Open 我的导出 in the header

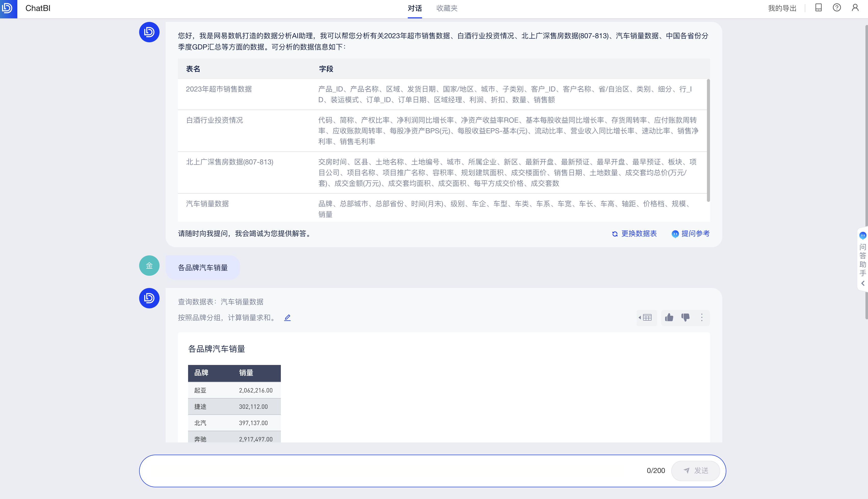point(782,8)
